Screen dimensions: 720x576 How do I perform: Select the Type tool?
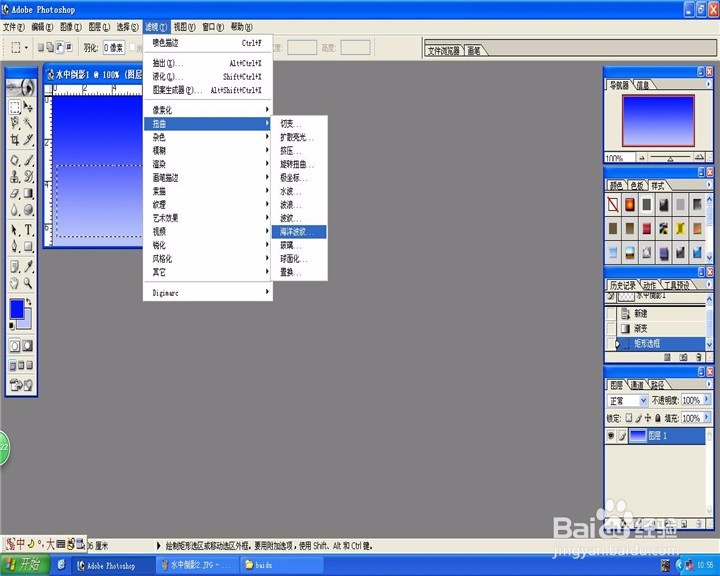[x=28, y=230]
